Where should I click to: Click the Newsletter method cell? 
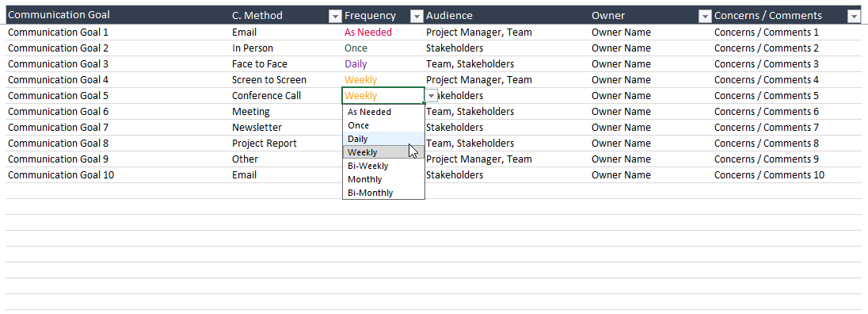[286, 128]
